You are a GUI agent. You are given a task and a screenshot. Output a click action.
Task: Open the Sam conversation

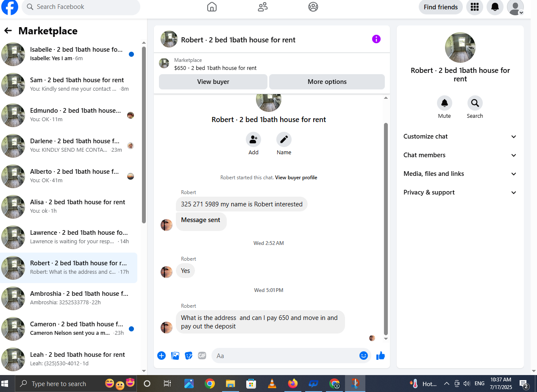69,85
